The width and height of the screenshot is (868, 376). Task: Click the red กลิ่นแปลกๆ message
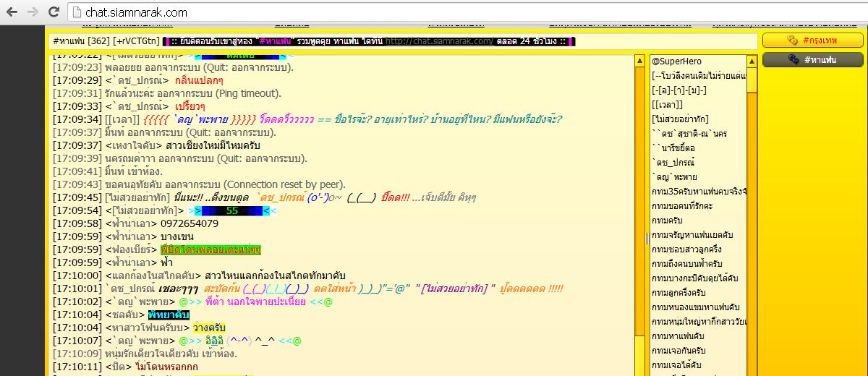200,80
